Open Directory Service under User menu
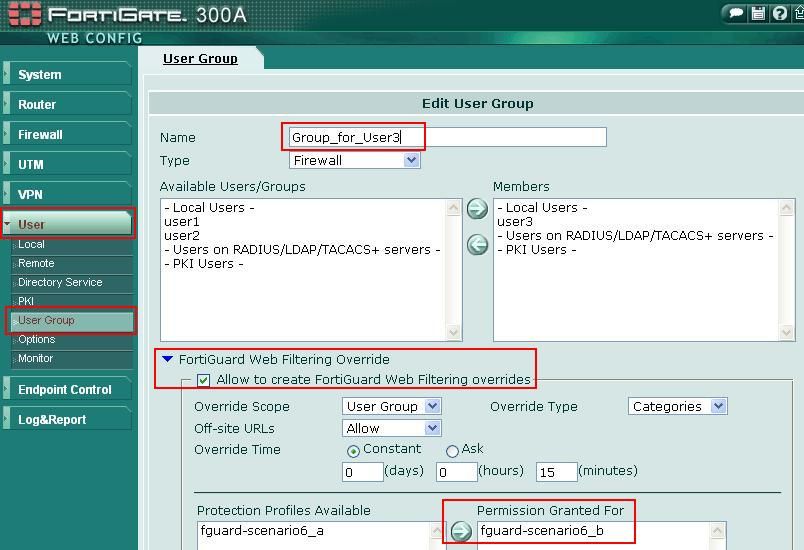This screenshot has width=804, height=550. (60, 282)
